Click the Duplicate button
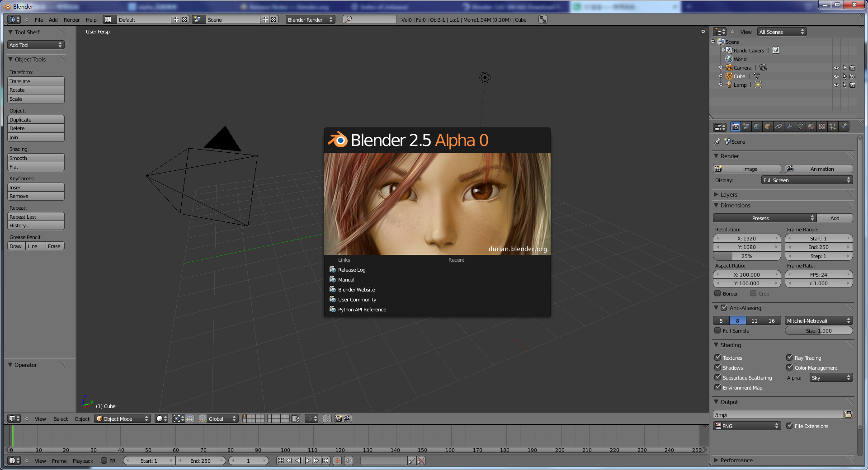Screen dimensions: 868x470 pos(36,120)
